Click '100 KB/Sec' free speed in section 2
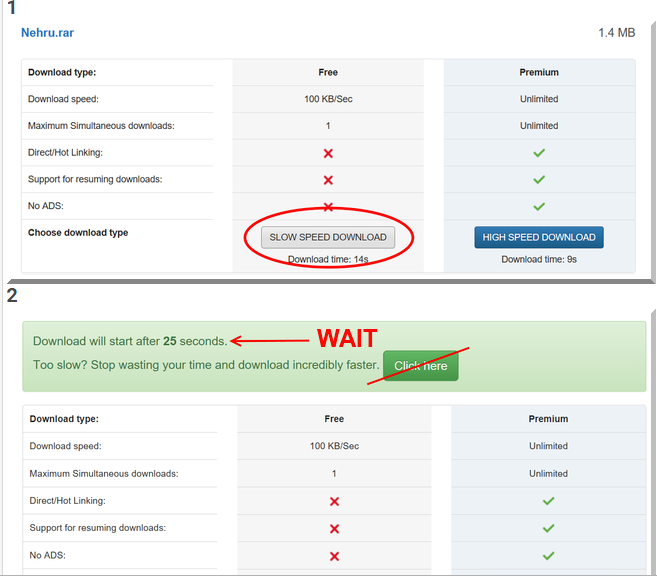This screenshot has width=657, height=577. point(334,446)
